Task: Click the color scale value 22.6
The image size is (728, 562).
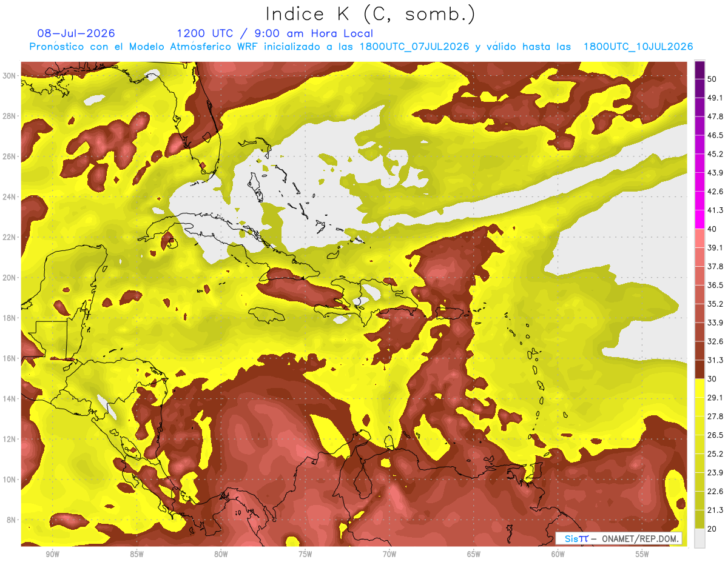Action: coord(715,491)
